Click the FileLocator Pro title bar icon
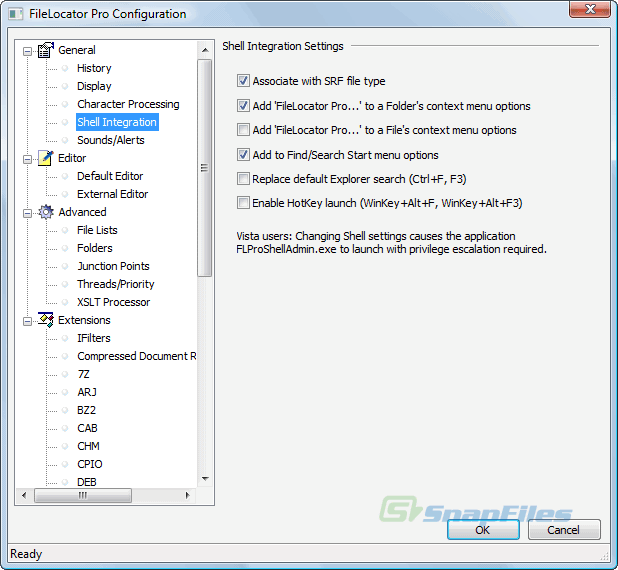 (16, 14)
